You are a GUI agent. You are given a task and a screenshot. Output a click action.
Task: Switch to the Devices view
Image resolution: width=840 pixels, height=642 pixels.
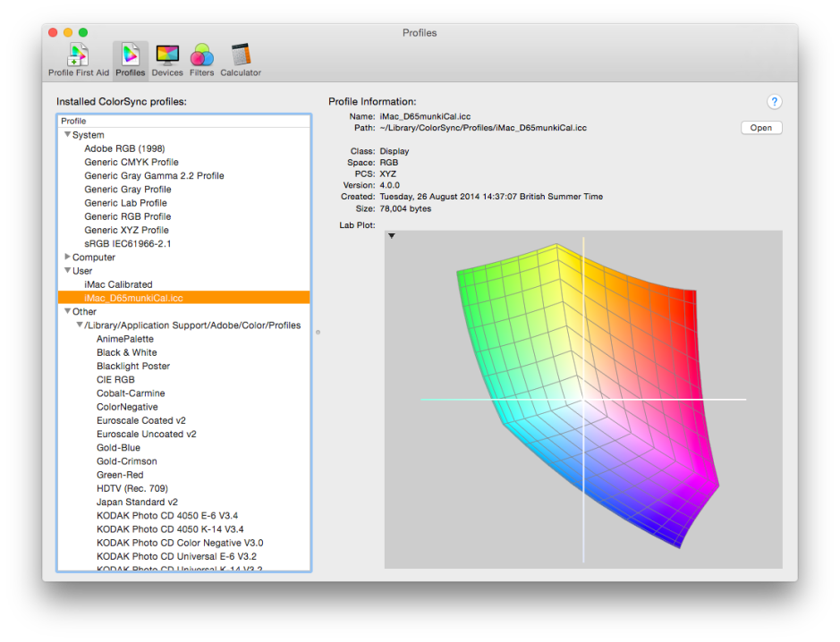(x=167, y=54)
